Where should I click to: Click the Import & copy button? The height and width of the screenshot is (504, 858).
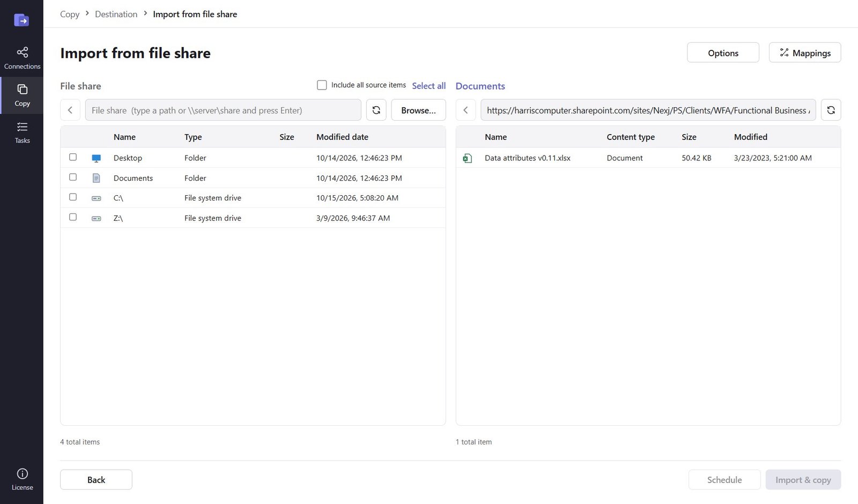(x=803, y=480)
